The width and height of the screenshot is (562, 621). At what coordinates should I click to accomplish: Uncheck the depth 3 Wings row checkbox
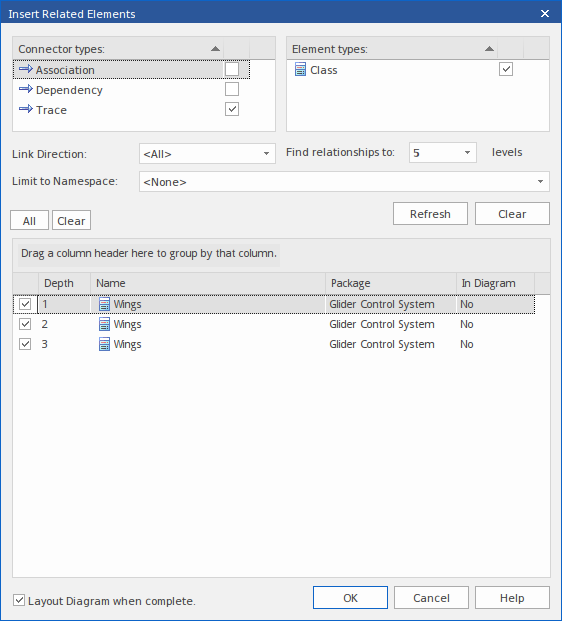[25, 343]
